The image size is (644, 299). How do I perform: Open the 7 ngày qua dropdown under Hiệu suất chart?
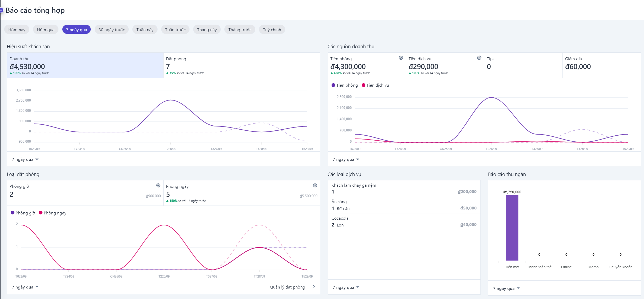point(25,159)
